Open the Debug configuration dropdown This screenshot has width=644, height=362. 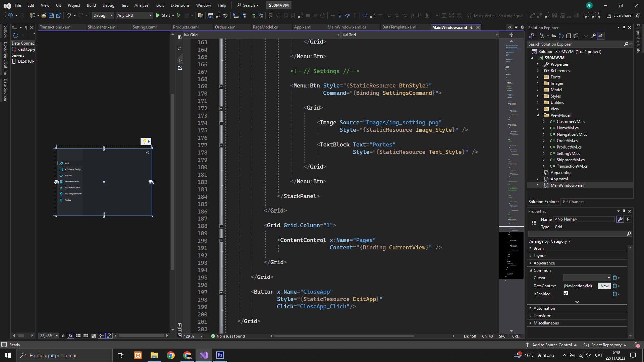(x=103, y=15)
